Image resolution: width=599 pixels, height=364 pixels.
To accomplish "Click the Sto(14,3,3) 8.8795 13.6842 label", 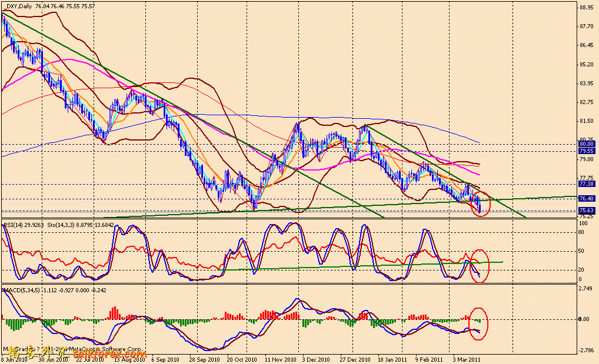I will 81,225.
